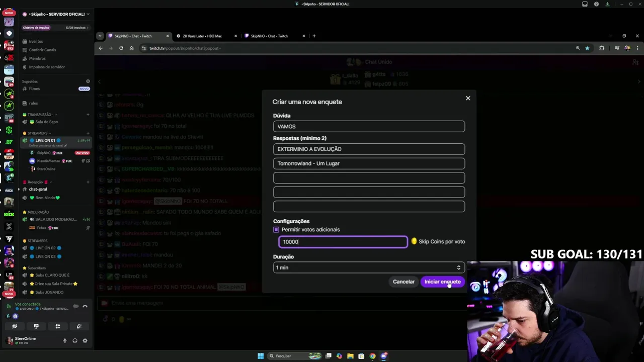Open Discord soundboard button

coord(79,326)
